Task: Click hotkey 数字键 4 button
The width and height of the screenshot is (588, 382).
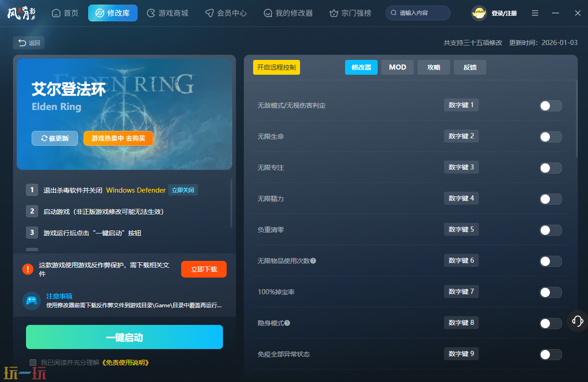Action: click(461, 198)
